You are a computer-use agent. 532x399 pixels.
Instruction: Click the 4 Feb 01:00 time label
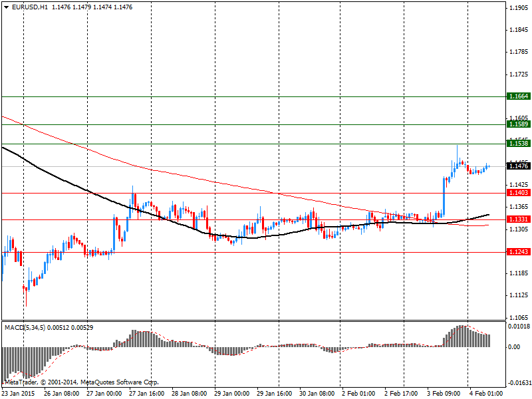pyautogui.click(x=486, y=394)
